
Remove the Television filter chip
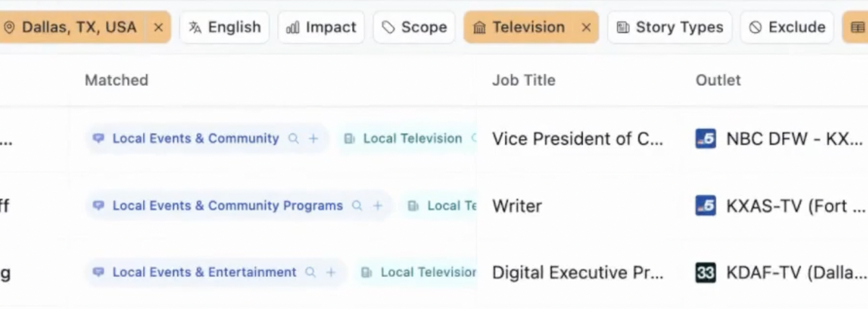586,27
